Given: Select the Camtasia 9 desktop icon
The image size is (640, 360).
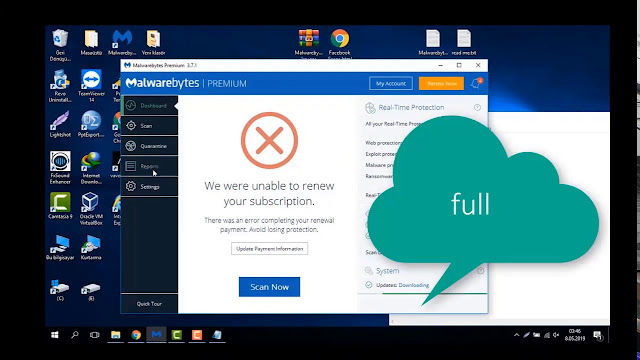Looking at the screenshot, I should tap(60, 205).
